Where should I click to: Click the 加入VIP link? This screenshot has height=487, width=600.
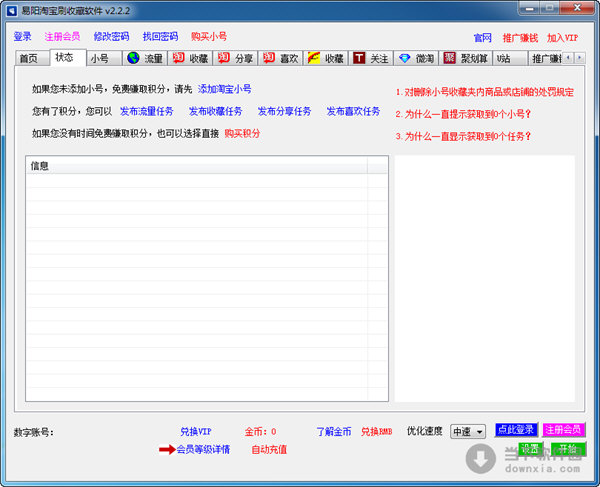[562, 38]
